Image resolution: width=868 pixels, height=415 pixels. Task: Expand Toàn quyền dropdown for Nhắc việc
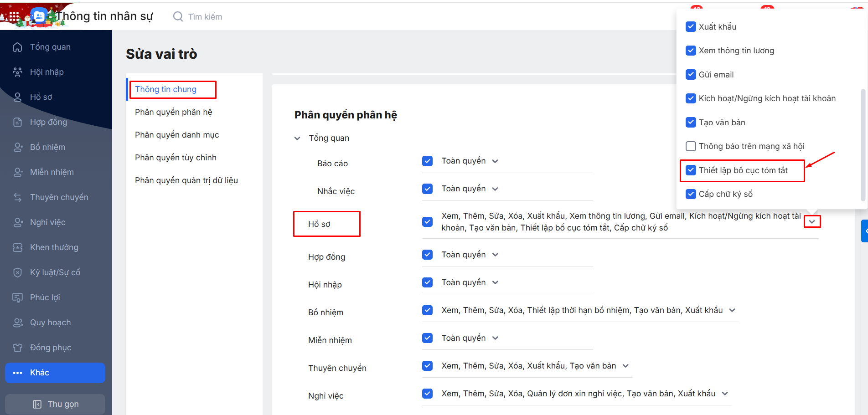(495, 189)
